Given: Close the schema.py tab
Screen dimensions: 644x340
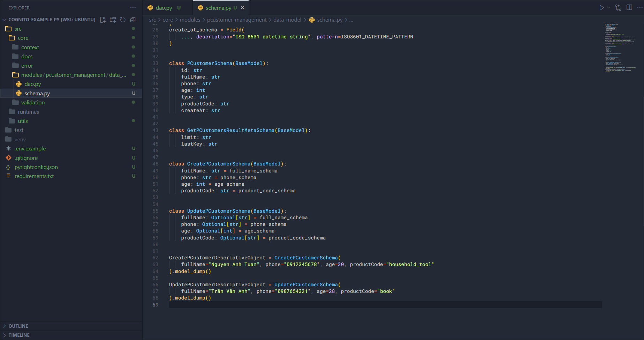Looking at the screenshot, I should [243, 8].
